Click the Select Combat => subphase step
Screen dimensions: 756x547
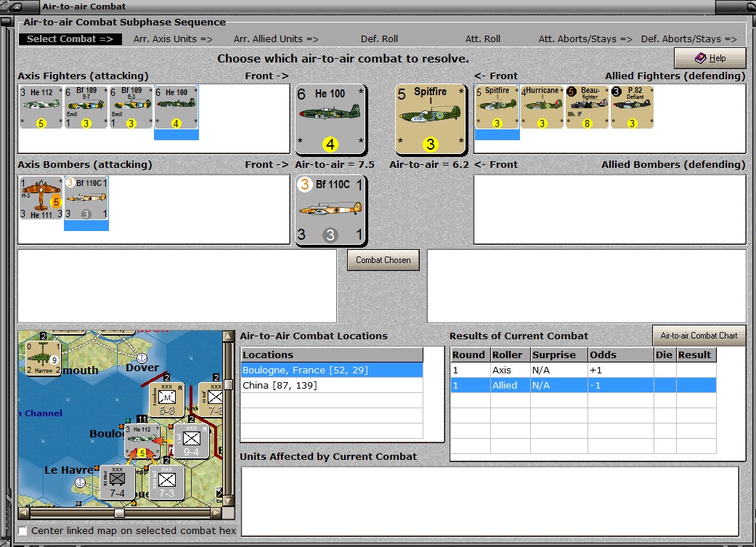click(70, 39)
